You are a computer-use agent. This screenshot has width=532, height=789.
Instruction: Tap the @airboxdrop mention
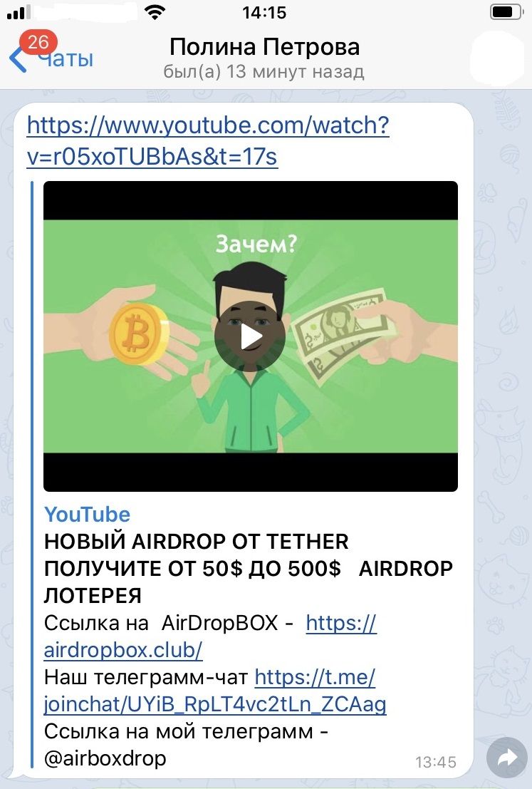click(105, 758)
